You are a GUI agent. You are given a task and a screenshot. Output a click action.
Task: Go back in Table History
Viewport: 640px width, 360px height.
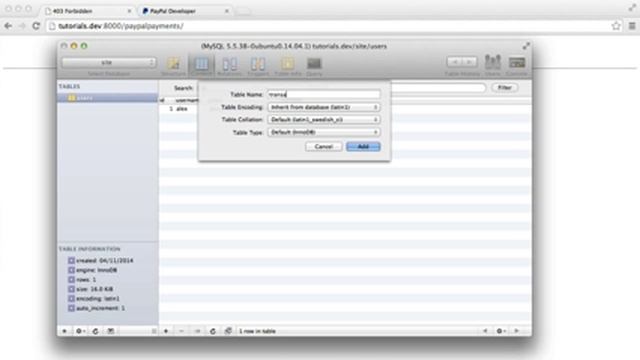[455, 62]
